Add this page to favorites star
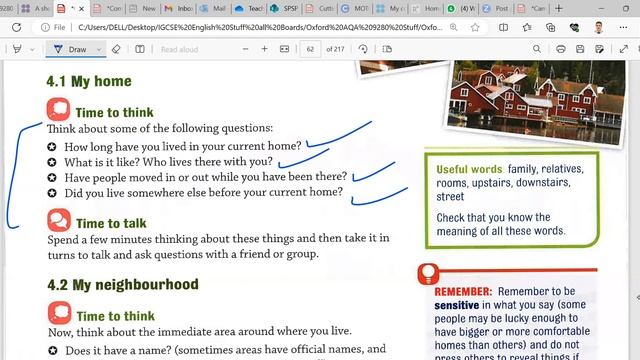640x360 pixels. click(x=475, y=27)
